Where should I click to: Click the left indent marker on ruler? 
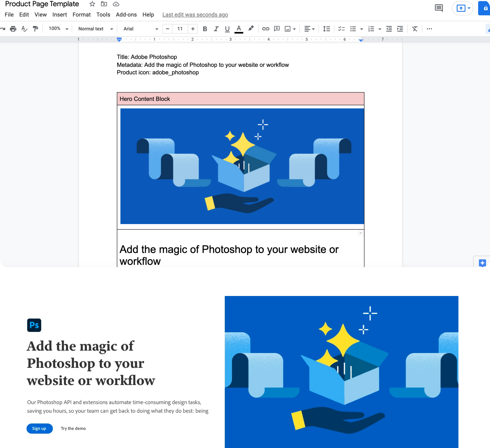pyautogui.click(x=119, y=39)
